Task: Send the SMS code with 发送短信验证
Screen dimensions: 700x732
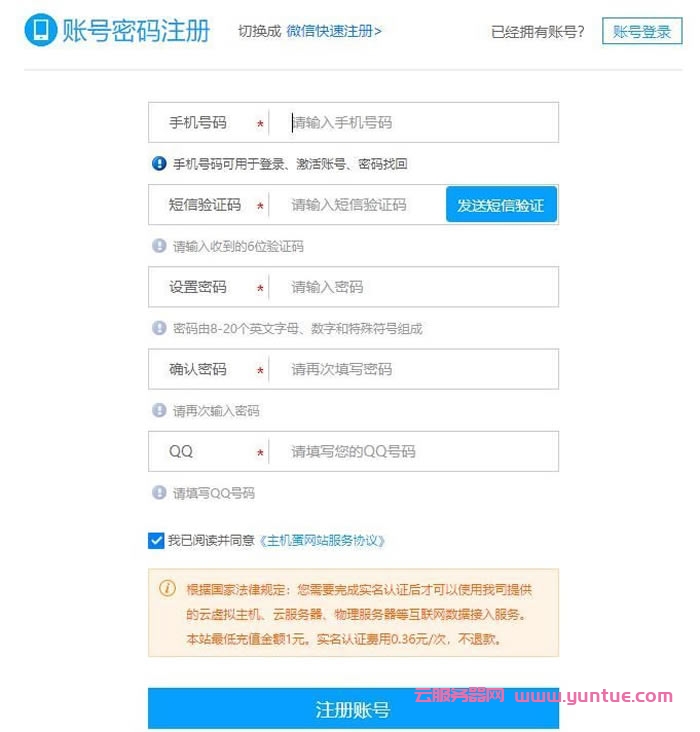Action: coord(501,204)
